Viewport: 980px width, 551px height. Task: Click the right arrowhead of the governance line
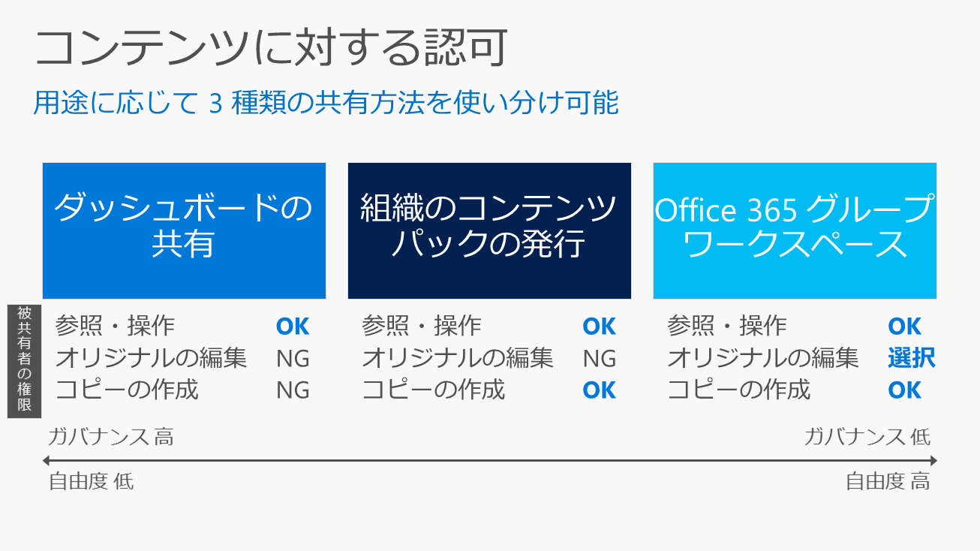click(933, 460)
